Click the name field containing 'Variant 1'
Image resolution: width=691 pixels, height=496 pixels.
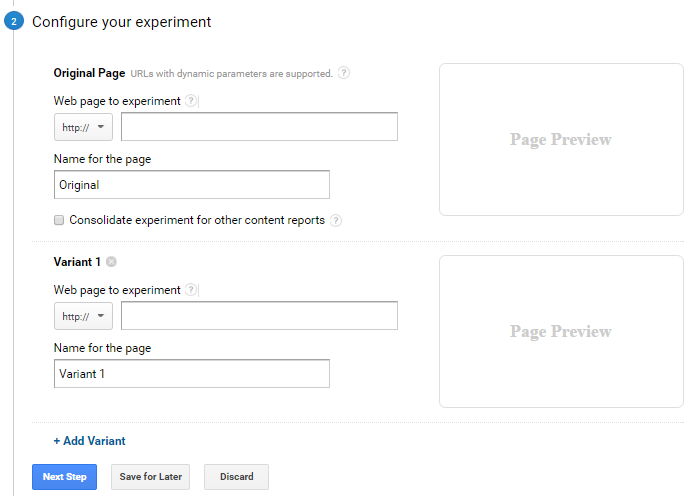point(191,374)
